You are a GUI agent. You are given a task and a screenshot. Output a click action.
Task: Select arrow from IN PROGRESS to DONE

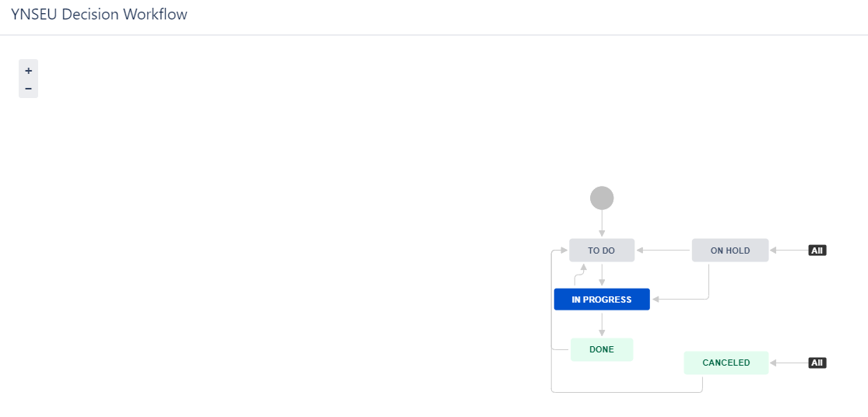tap(602, 324)
